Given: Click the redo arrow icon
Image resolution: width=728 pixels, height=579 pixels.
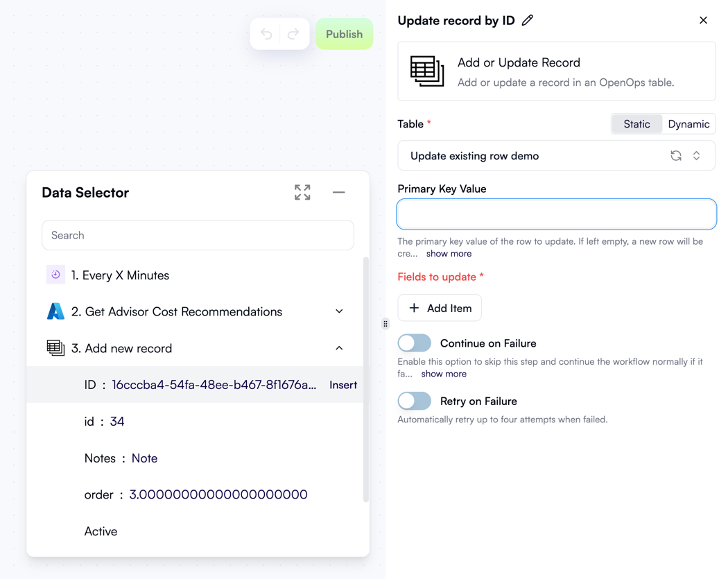Looking at the screenshot, I should [x=293, y=33].
